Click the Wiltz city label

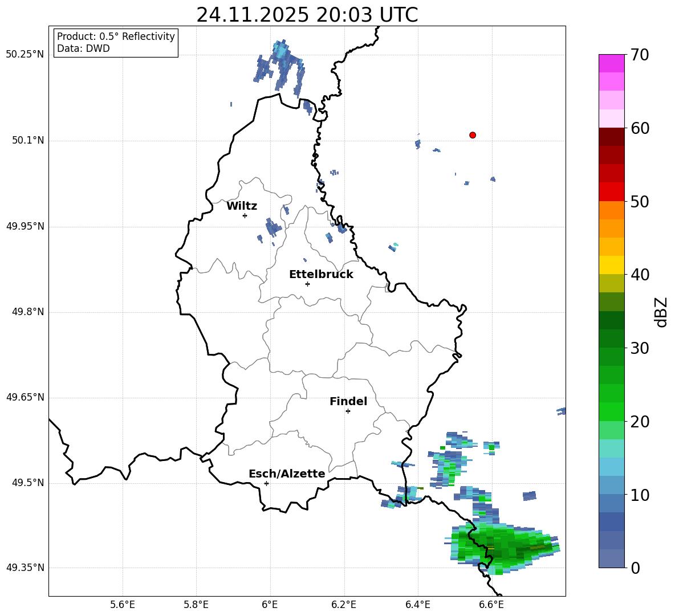click(x=242, y=206)
